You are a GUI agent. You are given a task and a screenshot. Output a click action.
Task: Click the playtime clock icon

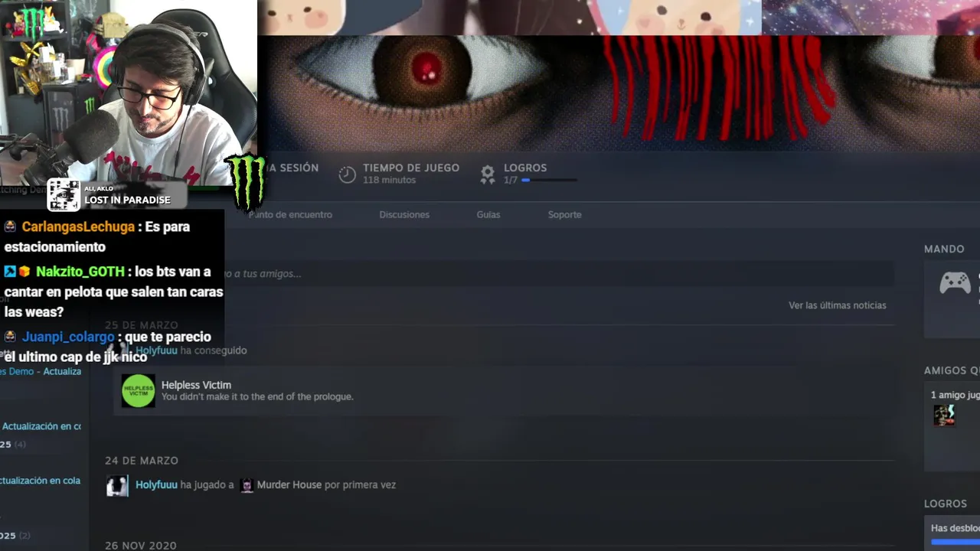pos(348,174)
